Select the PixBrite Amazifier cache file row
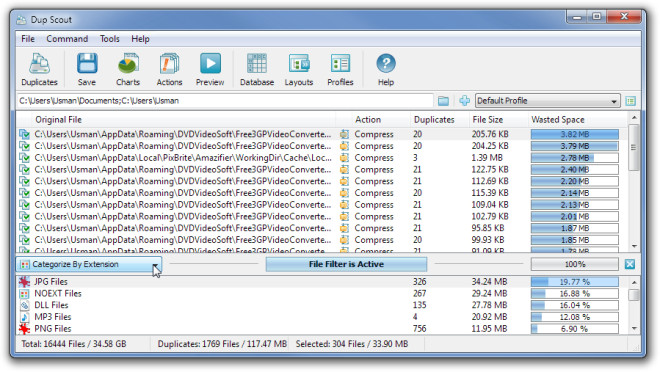Screen dimensions: 660x372 click(322, 158)
